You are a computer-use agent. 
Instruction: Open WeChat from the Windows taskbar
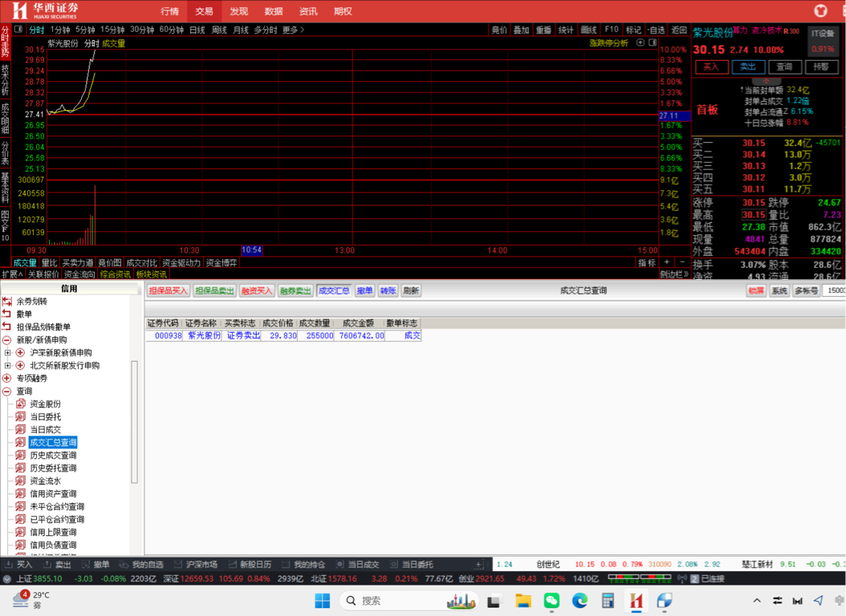pyautogui.click(x=551, y=601)
